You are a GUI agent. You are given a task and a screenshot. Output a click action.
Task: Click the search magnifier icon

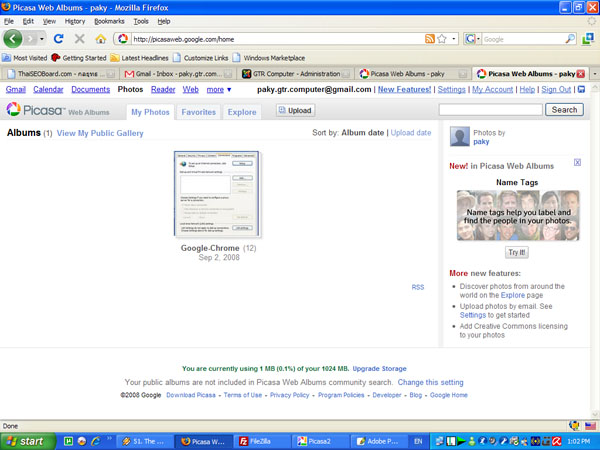pyautogui.click(x=570, y=39)
